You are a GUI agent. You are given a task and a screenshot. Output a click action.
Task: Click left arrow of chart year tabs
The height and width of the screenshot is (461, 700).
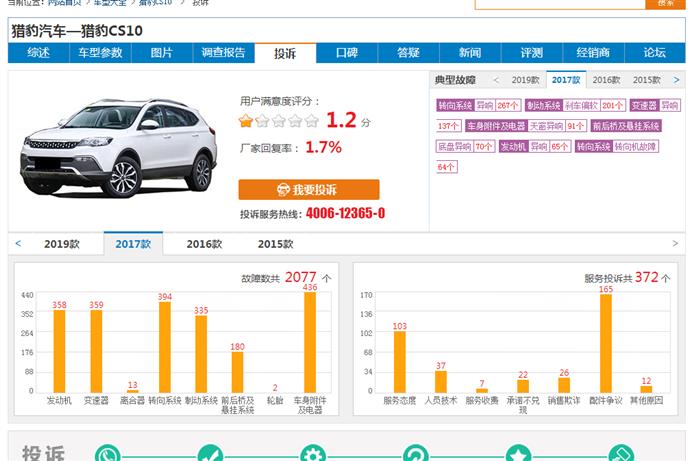pos(18,244)
